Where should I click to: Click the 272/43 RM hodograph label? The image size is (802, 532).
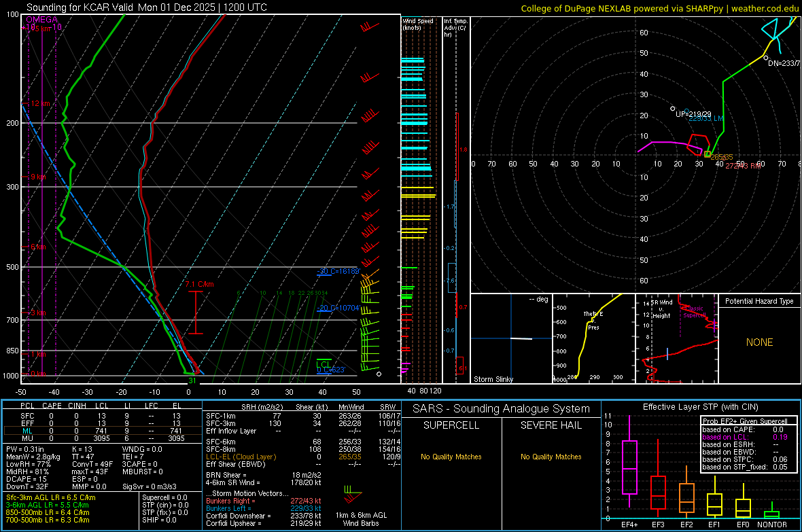(x=743, y=166)
